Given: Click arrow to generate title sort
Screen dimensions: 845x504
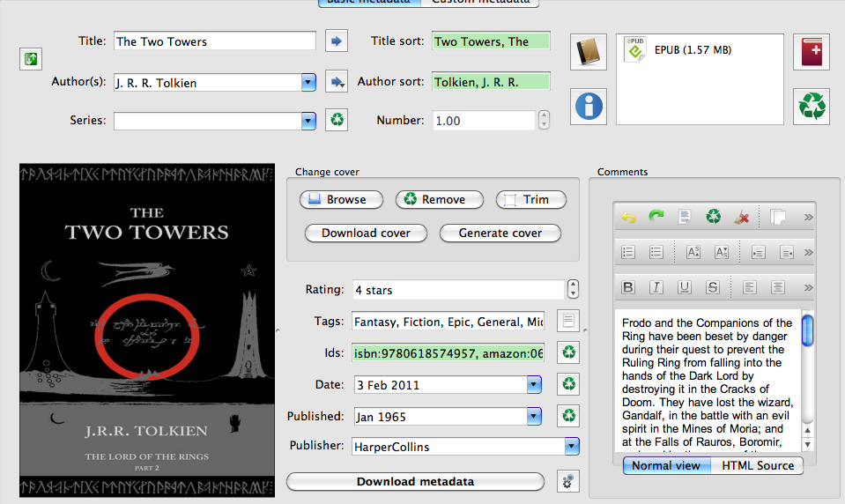Looking at the screenshot, I should pyautogui.click(x=337, y=41).
